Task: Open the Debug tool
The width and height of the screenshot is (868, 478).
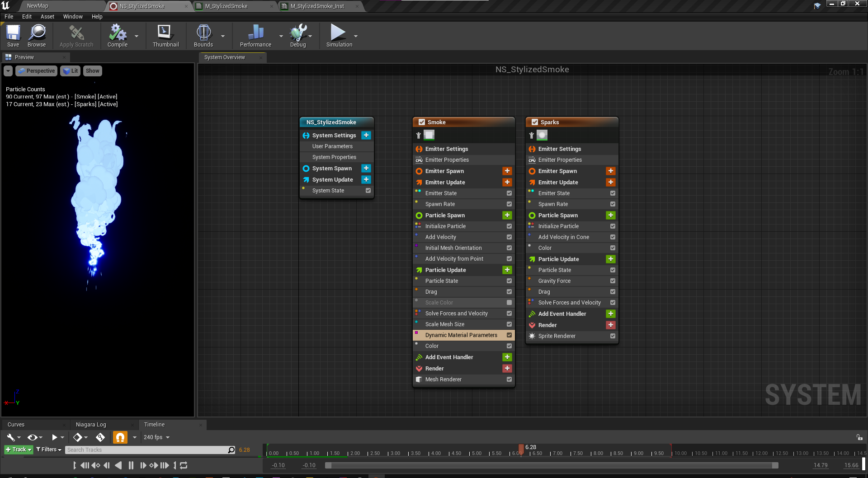Action: pos(298,36)
